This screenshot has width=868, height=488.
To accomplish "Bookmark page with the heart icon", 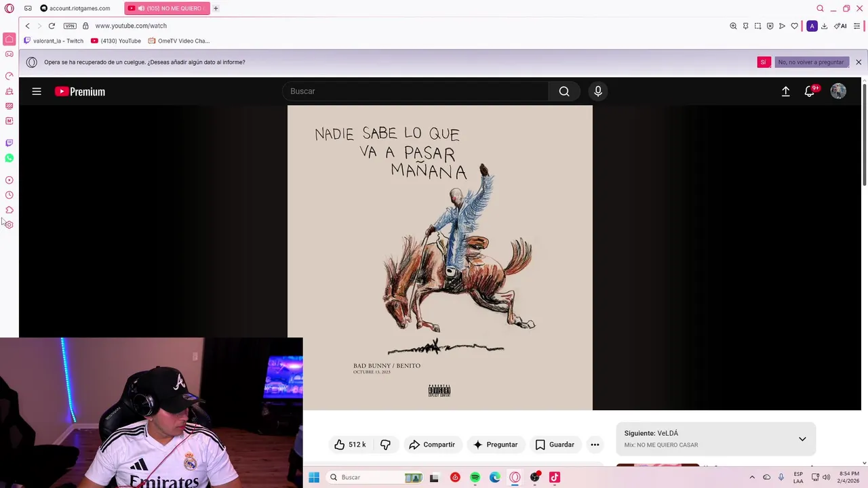I will (794, 26).
